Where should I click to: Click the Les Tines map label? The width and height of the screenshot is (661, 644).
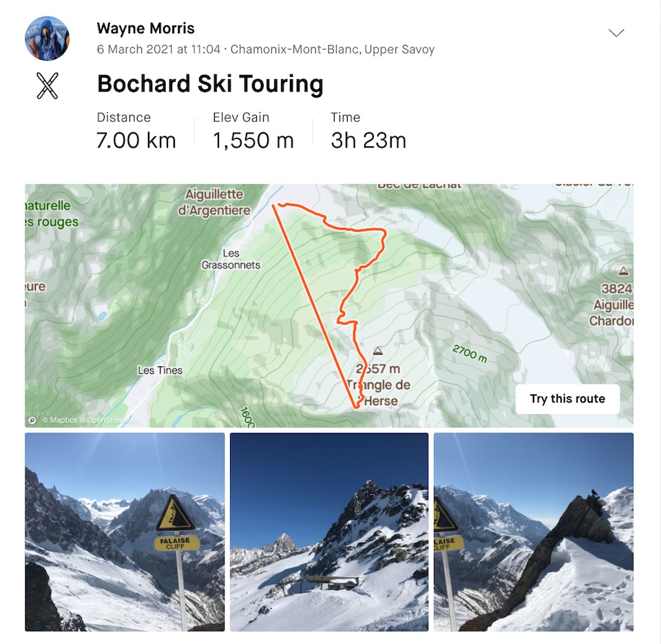pos(160,371)
